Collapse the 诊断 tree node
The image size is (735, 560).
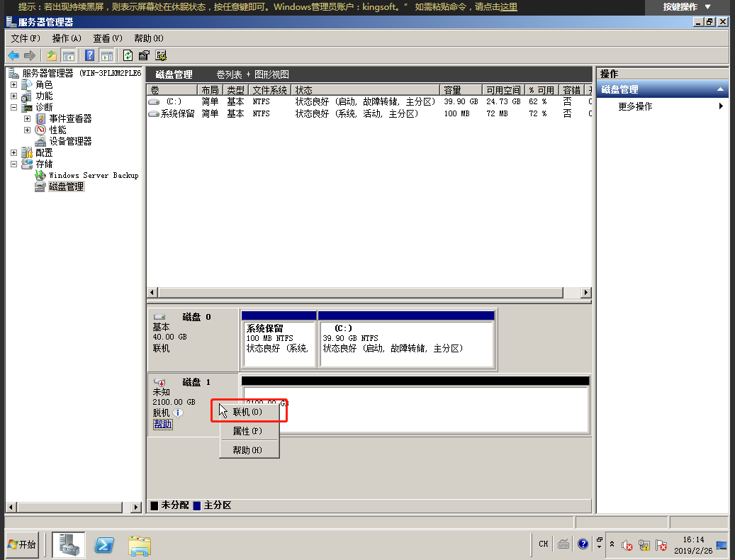tap(14, 107)
